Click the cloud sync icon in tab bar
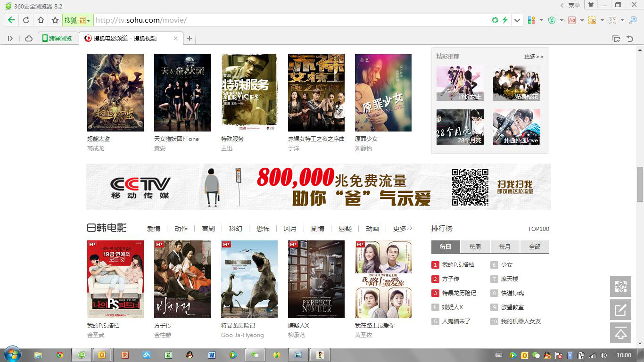 [29, 39]
